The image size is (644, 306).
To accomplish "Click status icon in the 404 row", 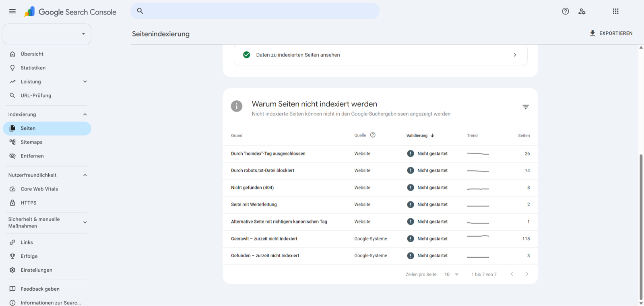I will (411, 188).
